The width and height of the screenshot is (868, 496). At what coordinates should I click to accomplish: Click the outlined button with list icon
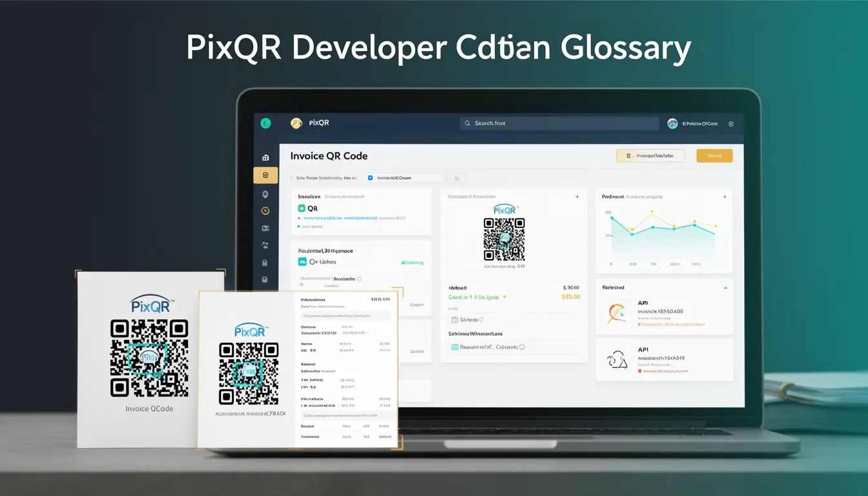[651, 156]
